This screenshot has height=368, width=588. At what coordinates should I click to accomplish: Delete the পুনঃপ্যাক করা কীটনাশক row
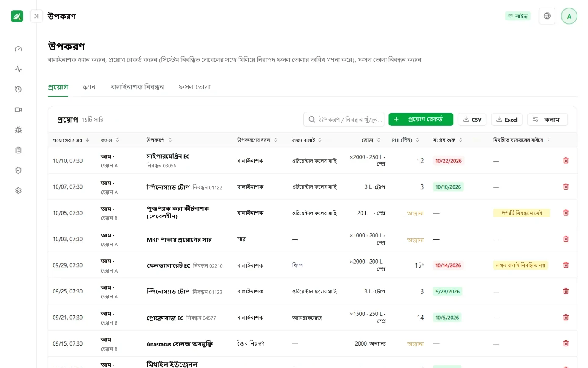[x=566, y=213]
